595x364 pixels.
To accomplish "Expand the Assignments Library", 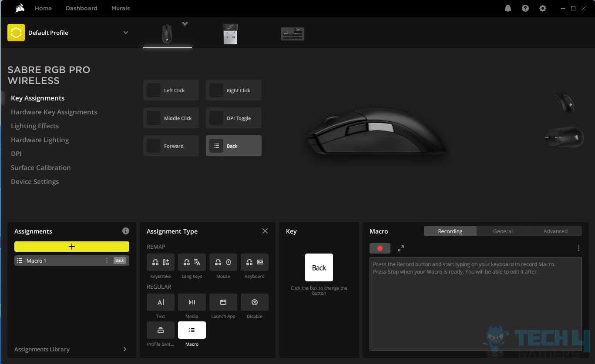I will (72, 349).
